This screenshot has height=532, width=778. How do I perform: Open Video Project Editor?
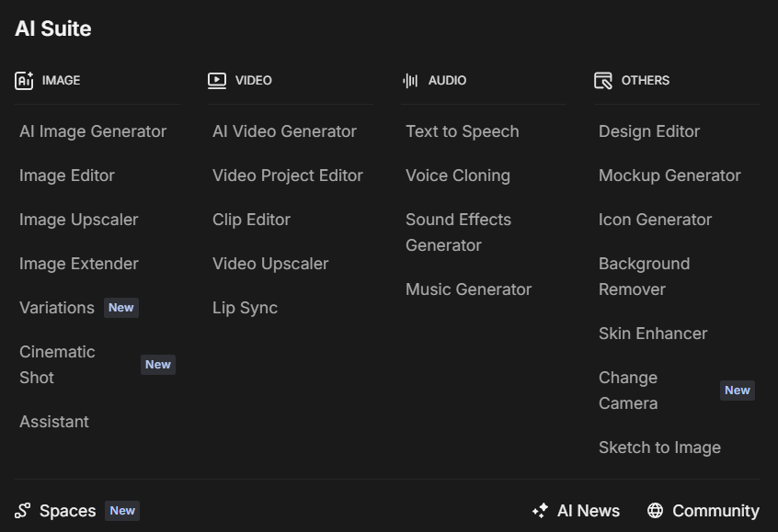(x=288, y=175)
